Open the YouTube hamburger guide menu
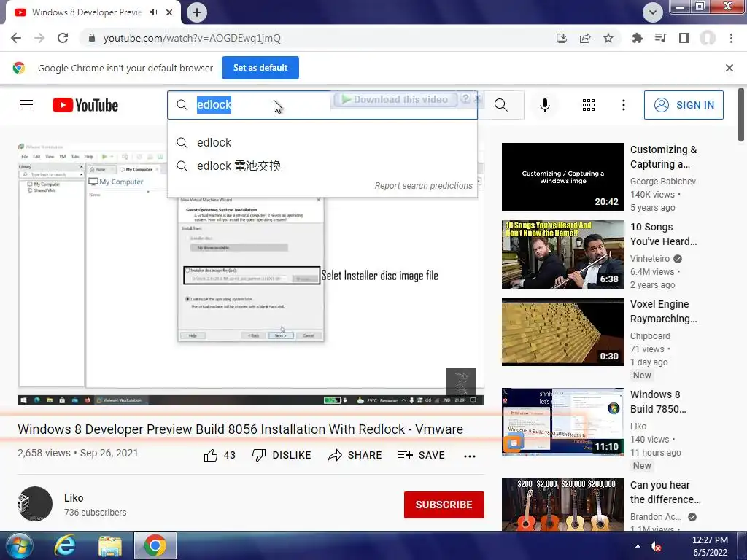 [x=26, y=105]
